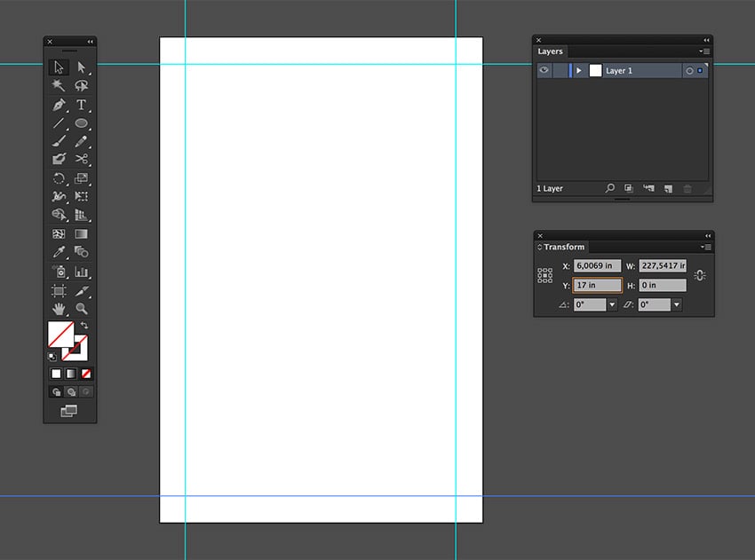Open the rotation angle dropdown in Transform
Screen dimensions: 755x560
[612, 304]
